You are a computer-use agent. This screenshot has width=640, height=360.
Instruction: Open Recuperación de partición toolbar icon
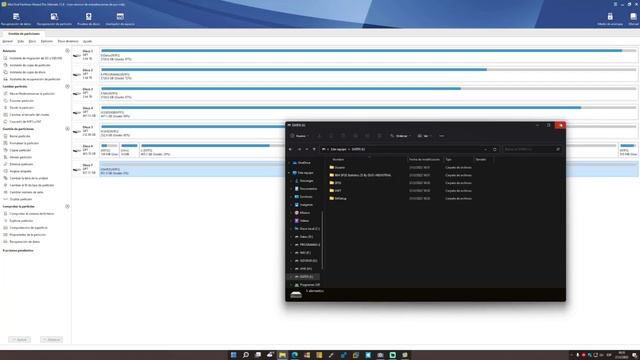(x=54, y=19)
